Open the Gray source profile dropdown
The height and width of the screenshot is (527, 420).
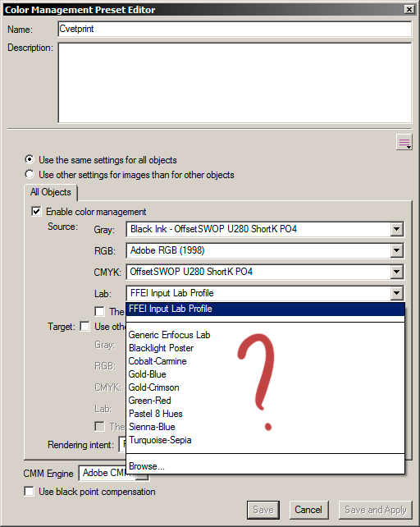397,229
